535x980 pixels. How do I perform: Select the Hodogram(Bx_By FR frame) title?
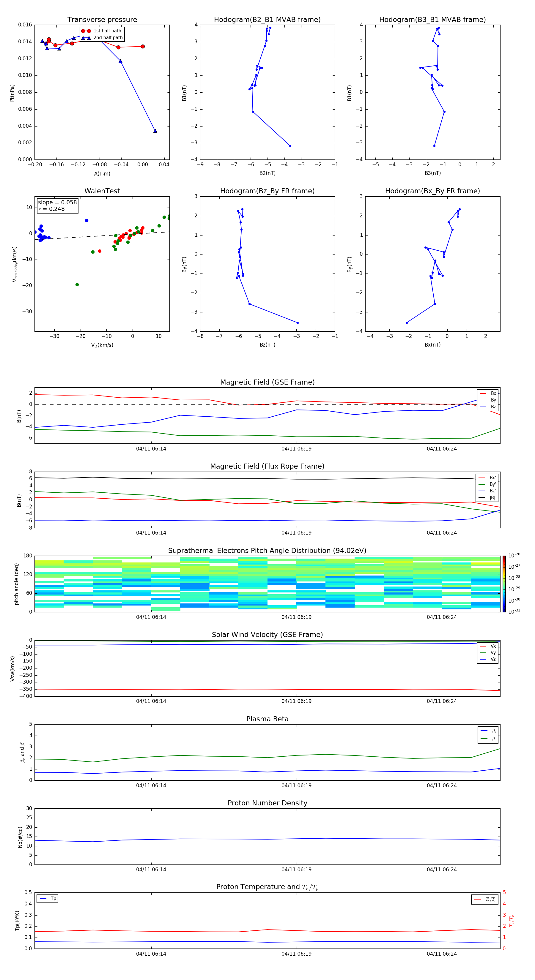tap(432, 191)
